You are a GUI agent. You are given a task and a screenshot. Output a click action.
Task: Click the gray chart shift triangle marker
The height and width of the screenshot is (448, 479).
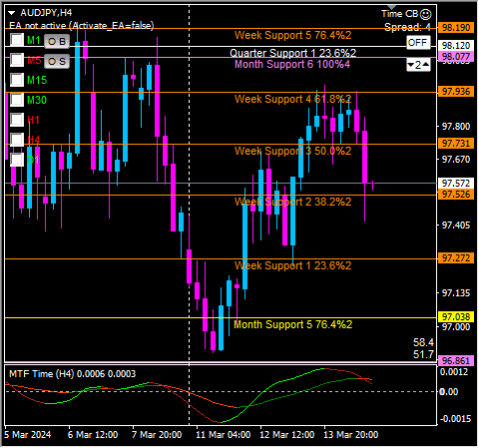[x=392, y=7]
